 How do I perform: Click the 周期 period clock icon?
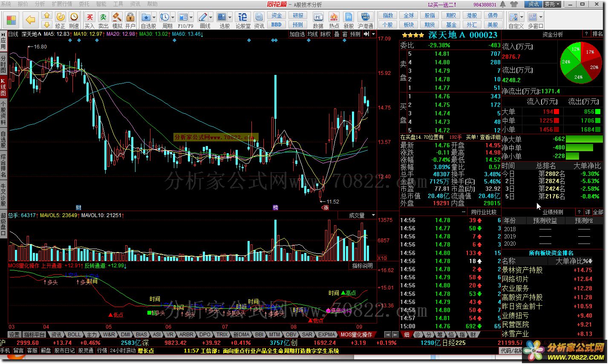point(165,17)
